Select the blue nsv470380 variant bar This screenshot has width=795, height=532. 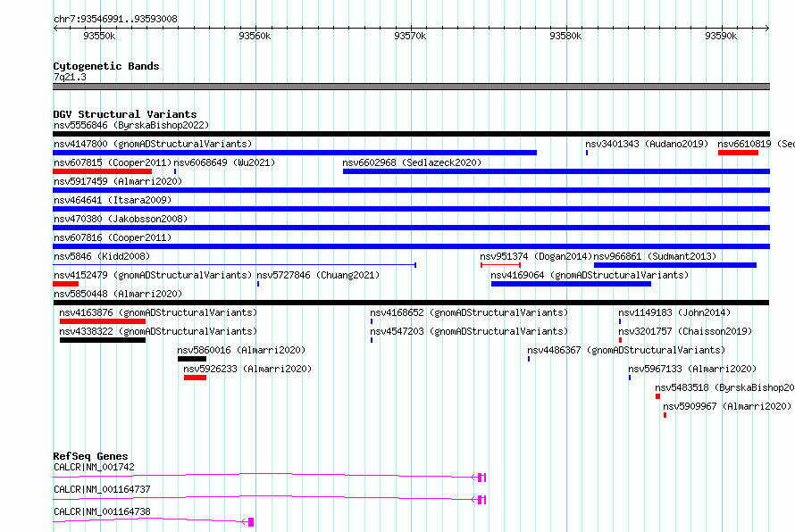click(411, 228)
